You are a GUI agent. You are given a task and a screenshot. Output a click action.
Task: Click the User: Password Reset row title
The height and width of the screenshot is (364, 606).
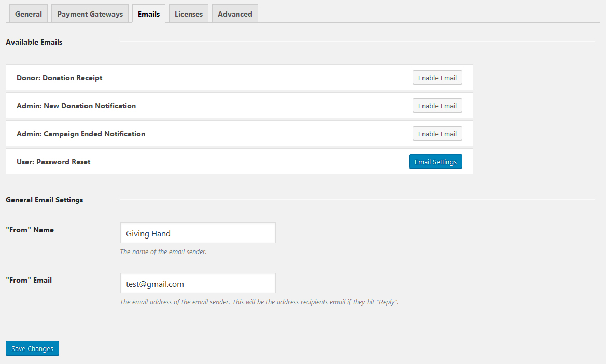(53, 162)
